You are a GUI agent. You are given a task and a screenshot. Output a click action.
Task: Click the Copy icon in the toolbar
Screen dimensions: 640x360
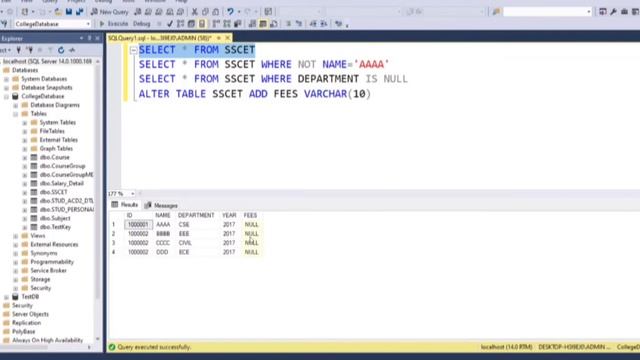(x=205, y=12)
